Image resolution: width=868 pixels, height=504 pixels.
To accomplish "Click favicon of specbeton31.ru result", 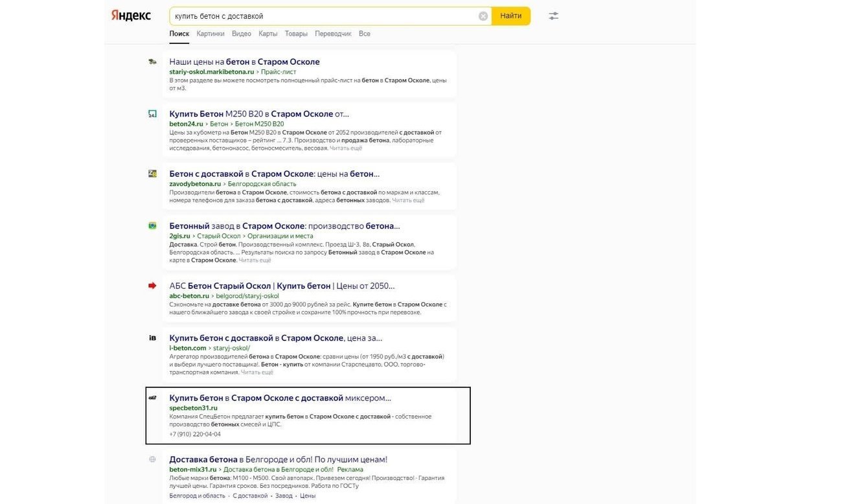I will 152,398.
